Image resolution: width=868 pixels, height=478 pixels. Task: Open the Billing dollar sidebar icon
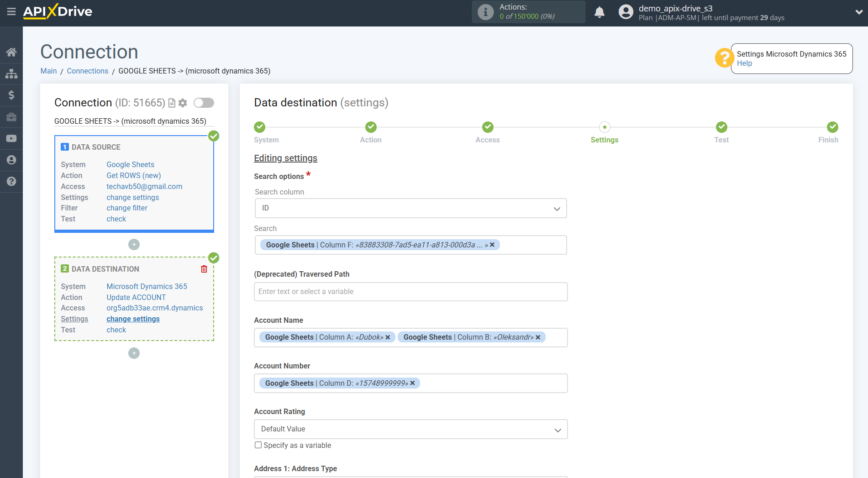pos(11,95)
